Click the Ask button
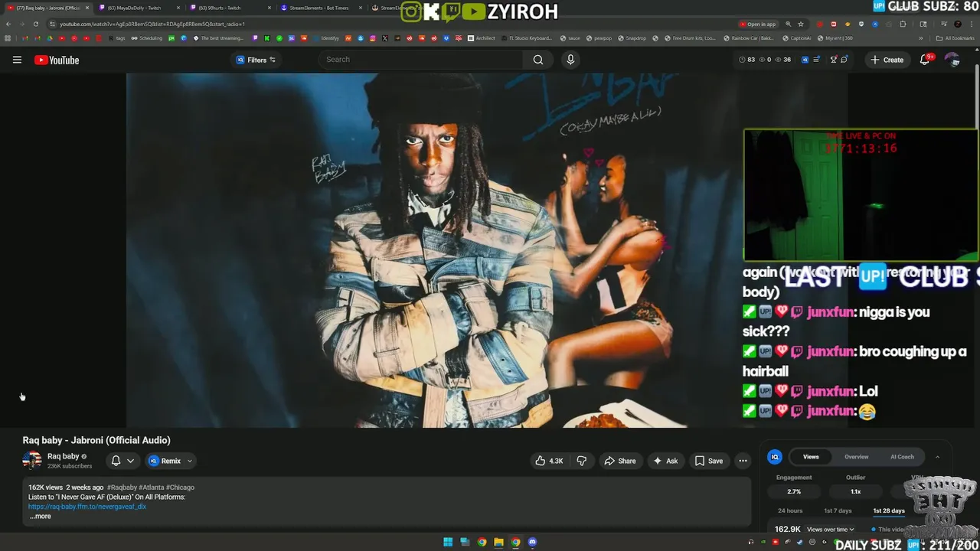 pos(665,461)
